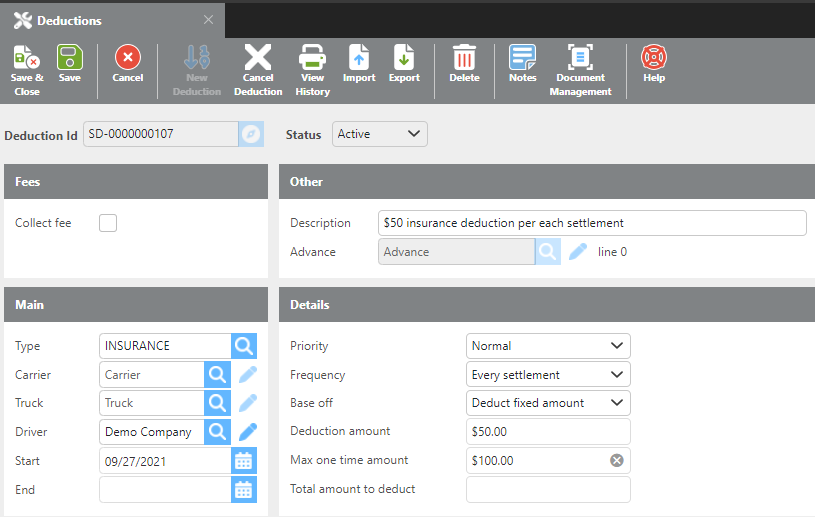Open the Base off dropdown
815x517 pixels.
point(548,403)
